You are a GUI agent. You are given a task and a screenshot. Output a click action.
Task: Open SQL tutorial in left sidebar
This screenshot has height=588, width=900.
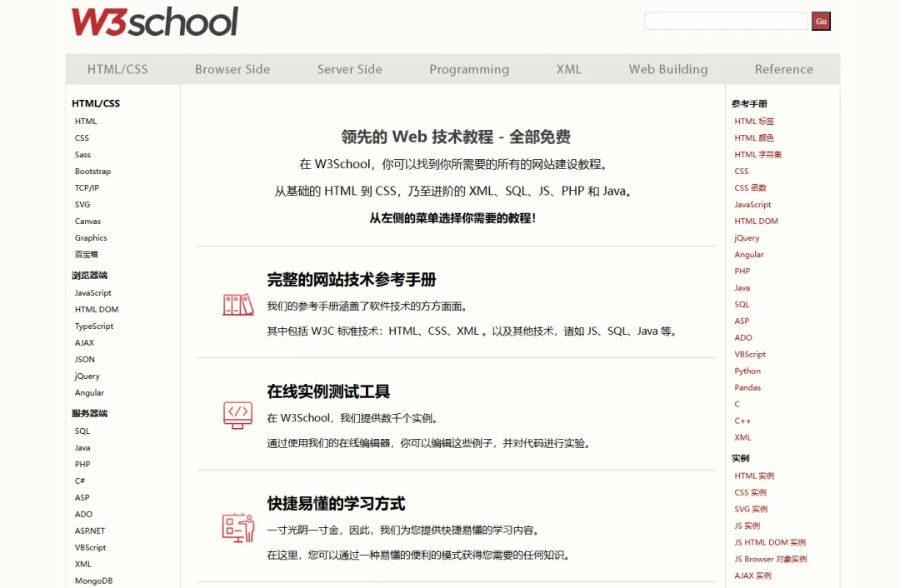click(x=82, y=431)
